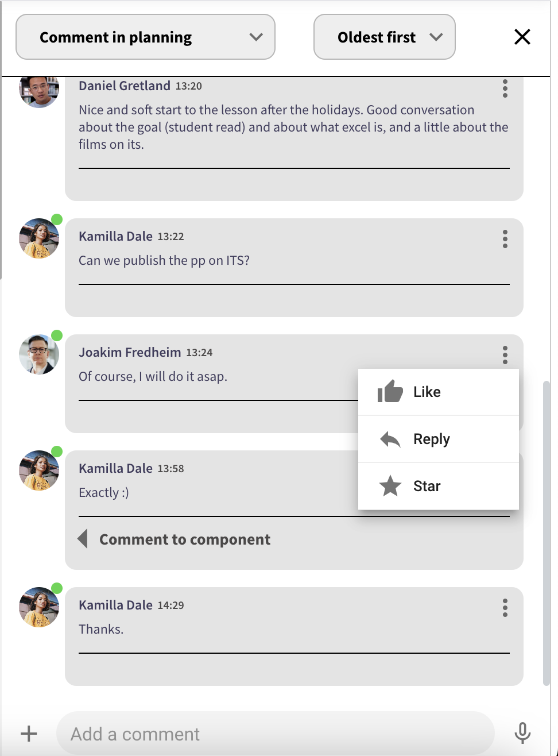Viewport: 558px width, 756px height.
Task: Click the Reply arrow icon
Action: (390, 439)
